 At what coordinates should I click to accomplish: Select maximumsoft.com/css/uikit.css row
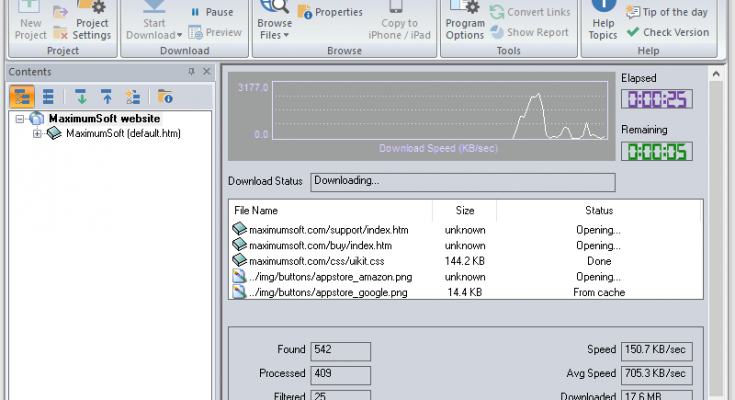(466, 261)
